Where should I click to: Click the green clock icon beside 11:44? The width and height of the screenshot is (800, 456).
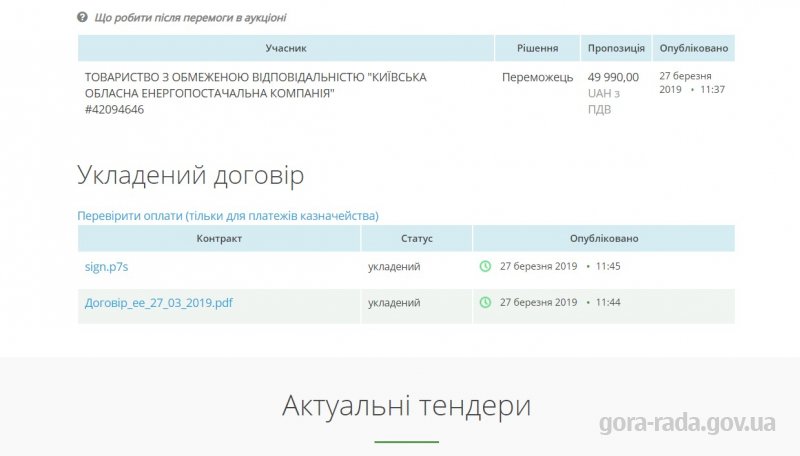(x=485, y=302)
